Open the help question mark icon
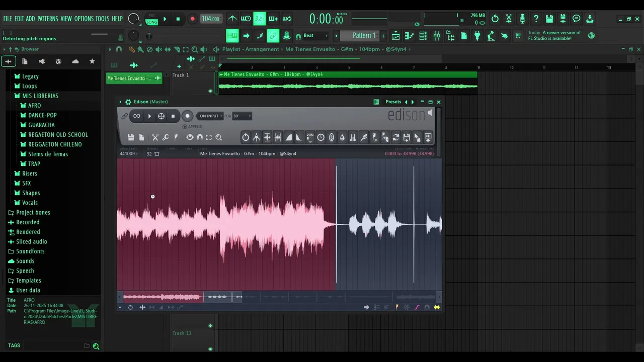Image resolution: width=644 pixels, height=362 pixels. pyautogui.click(x=536, y=19)
